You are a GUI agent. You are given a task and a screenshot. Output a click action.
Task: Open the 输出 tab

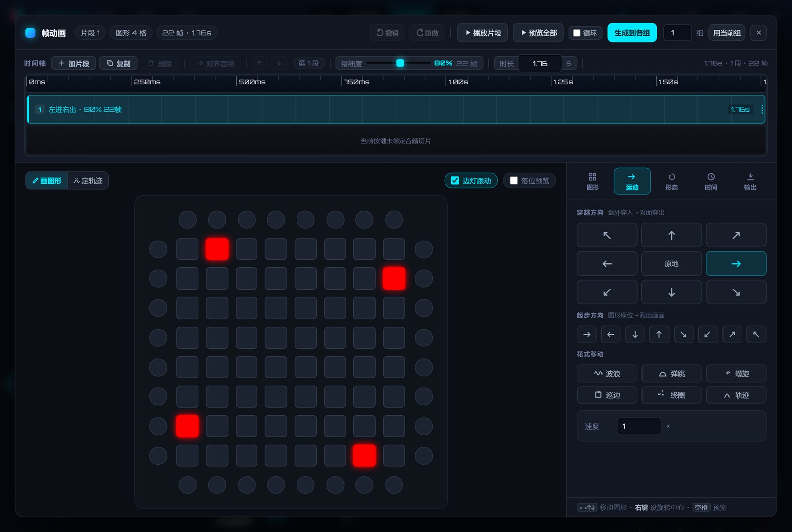(x=750, y=182)
